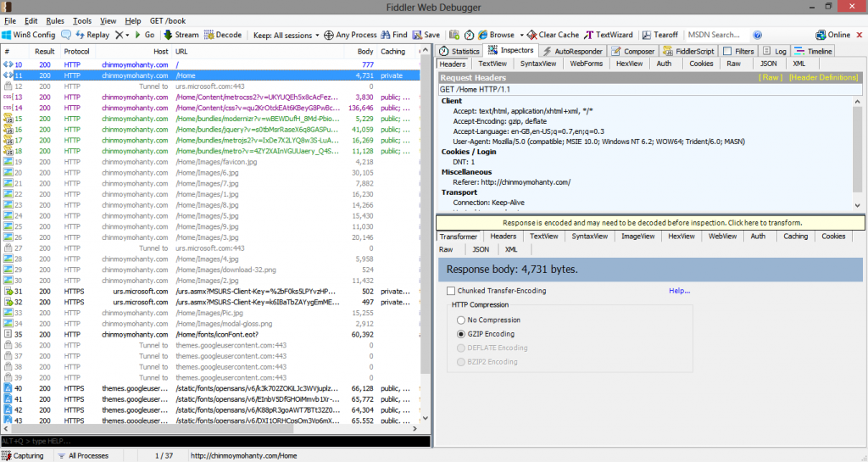Viewport: 868px width, 462px height.
Task: Select the No Compression radio option
Action: click(461, 320)
